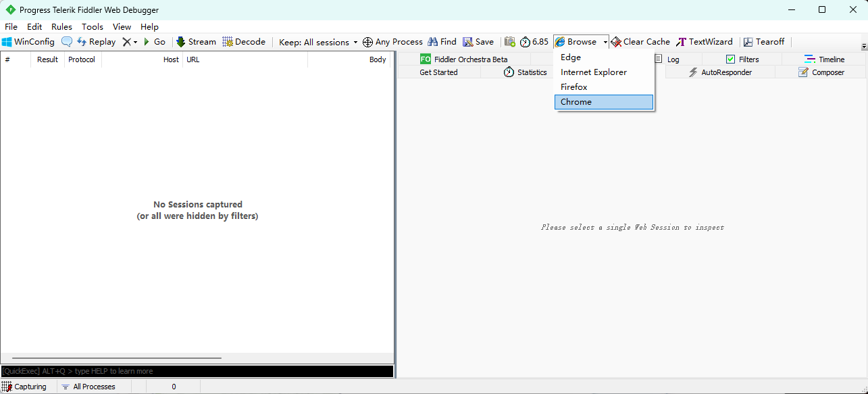Click the QuickExec command input box

[x=197, y=371]
